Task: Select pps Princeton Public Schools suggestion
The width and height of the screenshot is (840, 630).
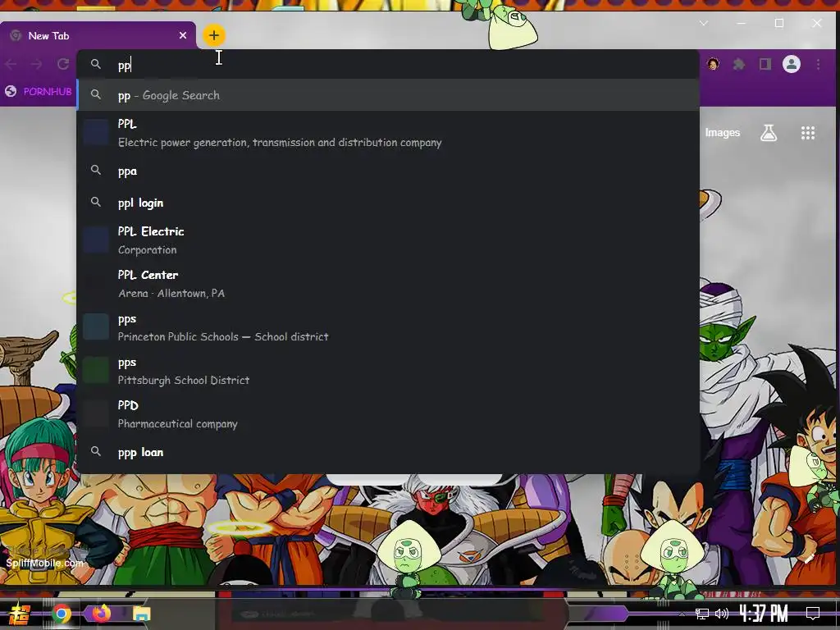Action: (388, 327)
